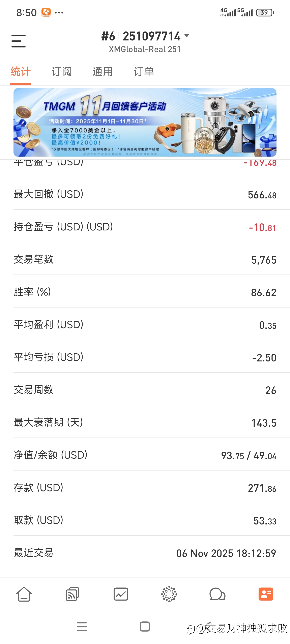Tap the Android recent apps menu button
The image size is (290, 644).
(82, 626)
